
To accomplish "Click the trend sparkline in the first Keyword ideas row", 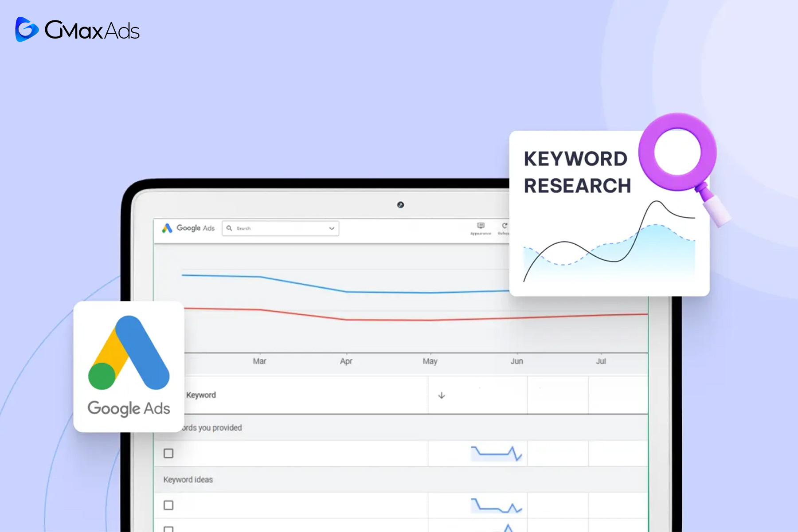I will click(497, 505).
